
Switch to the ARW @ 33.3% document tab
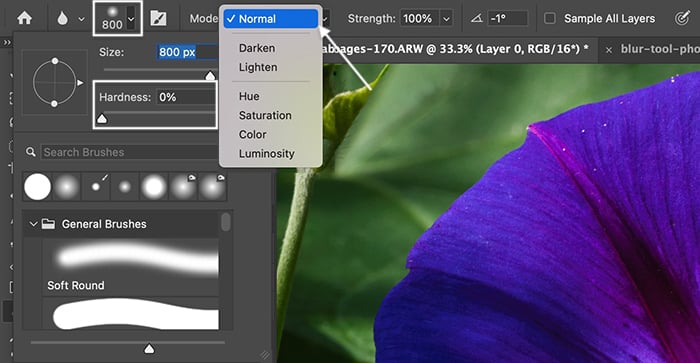455,49
